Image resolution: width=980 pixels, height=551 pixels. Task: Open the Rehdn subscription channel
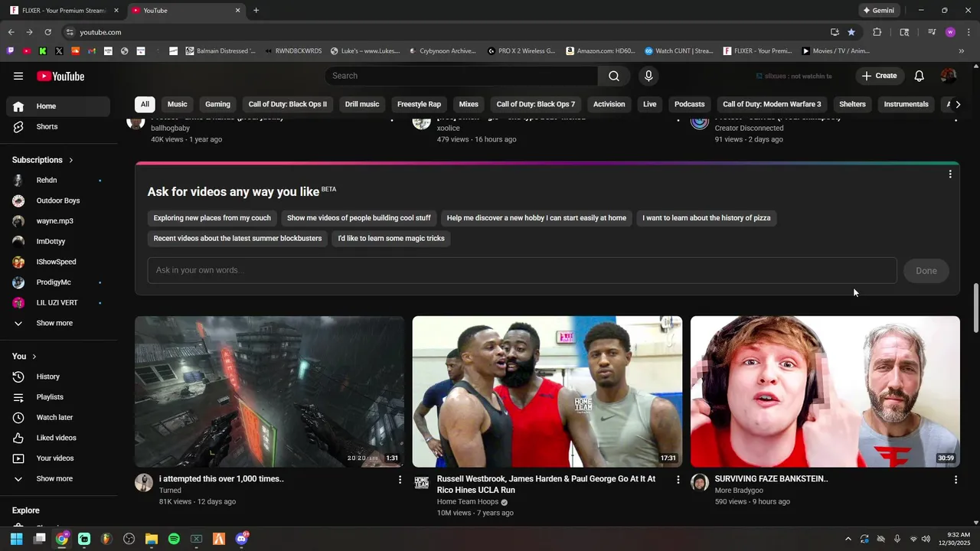point(57,181)
